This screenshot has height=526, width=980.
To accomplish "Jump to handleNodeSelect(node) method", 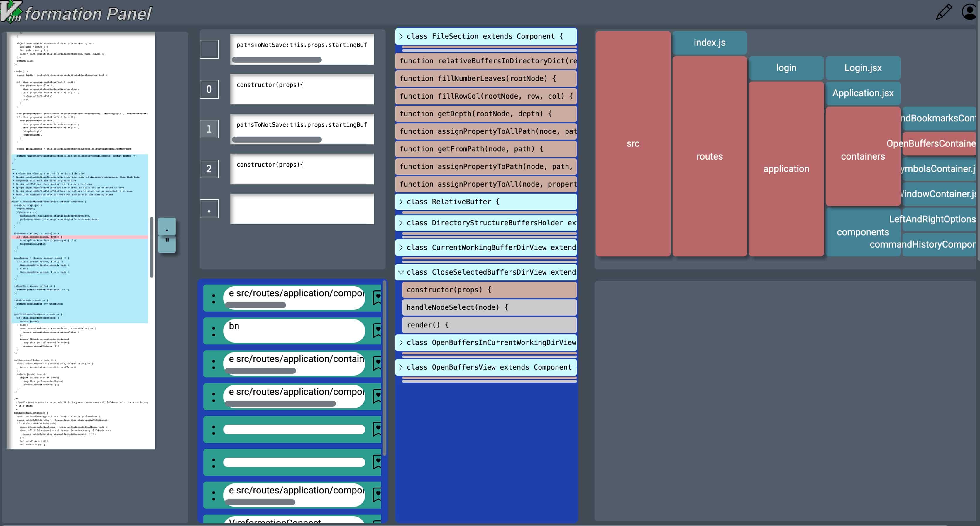I will pos(489,307).
